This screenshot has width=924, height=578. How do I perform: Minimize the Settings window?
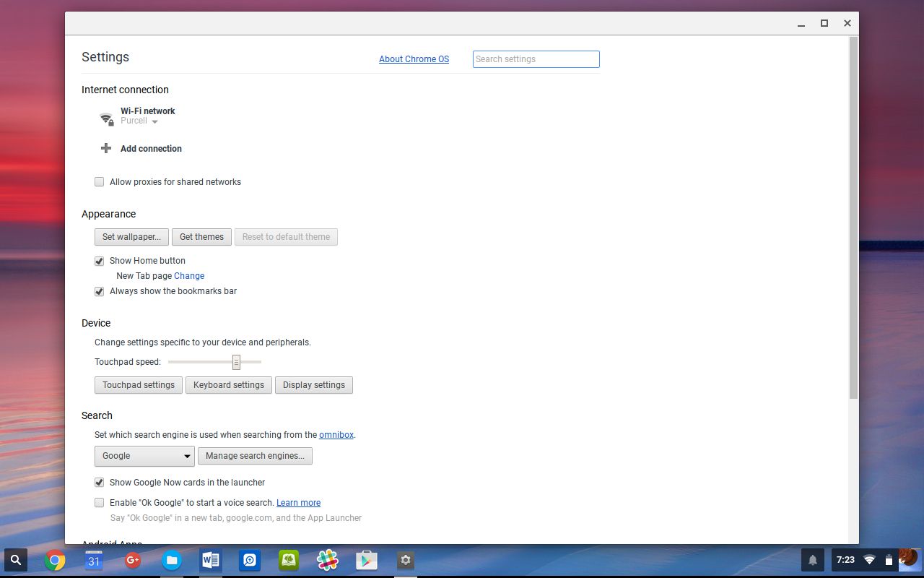pos(801,24)
